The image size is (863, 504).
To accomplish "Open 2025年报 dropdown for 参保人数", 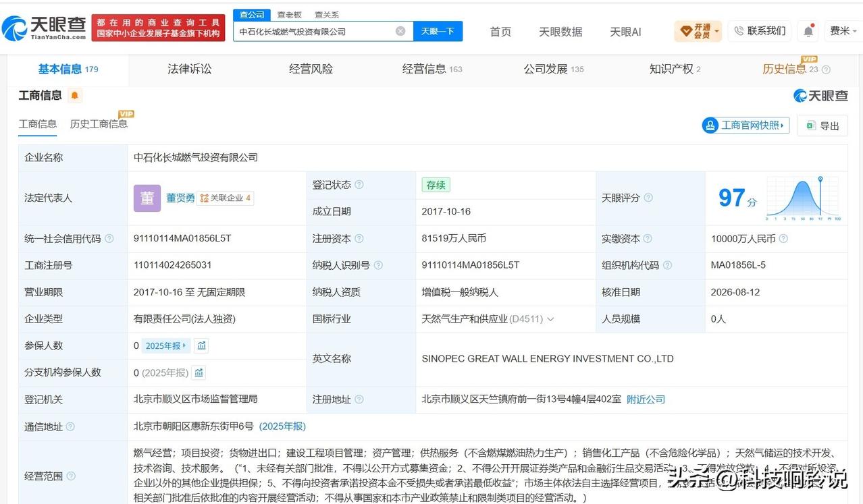I will [x=166, y=345].
